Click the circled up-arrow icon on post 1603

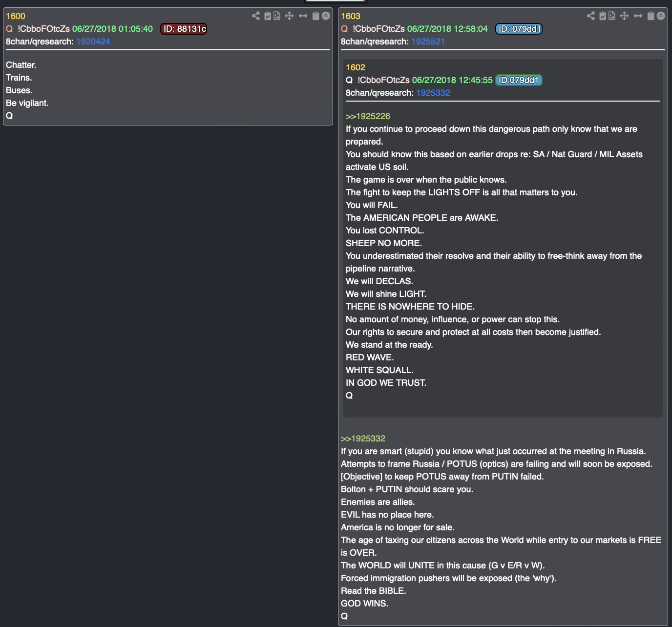click(661, 16)
